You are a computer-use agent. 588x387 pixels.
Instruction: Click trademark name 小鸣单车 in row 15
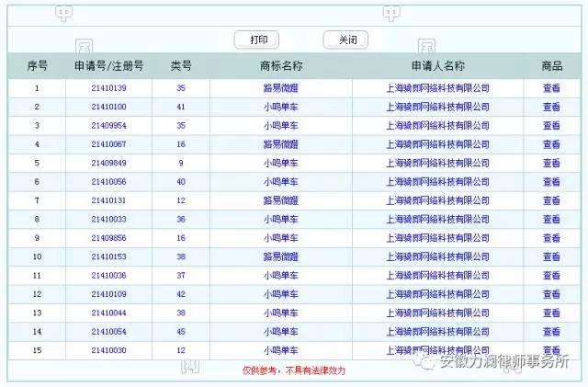pos(281,350)
